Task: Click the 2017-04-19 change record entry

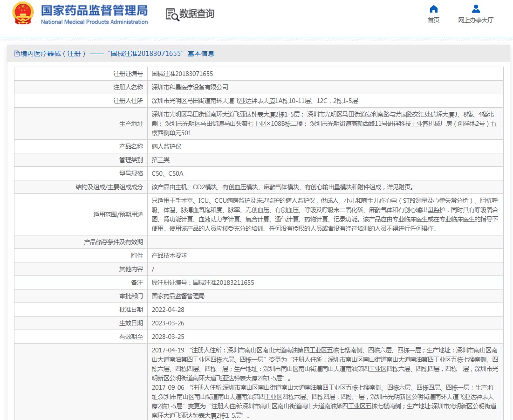Action: click(x=325, y=364)
